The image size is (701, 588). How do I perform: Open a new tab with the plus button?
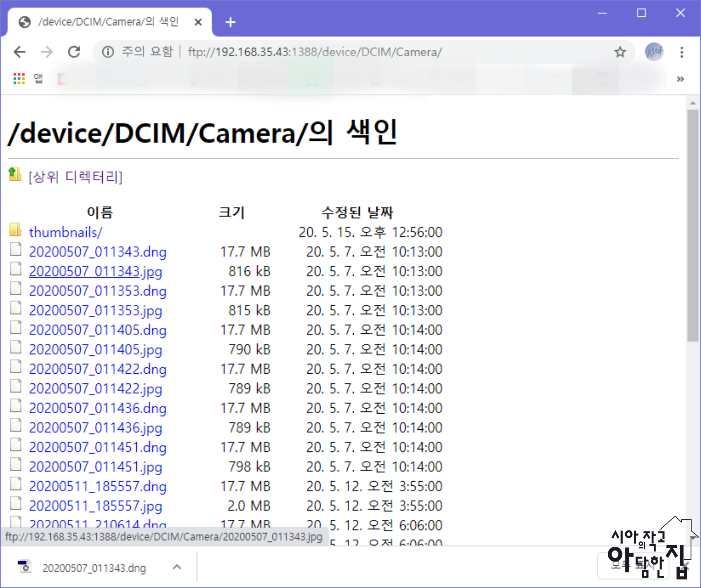pos(230,22)
